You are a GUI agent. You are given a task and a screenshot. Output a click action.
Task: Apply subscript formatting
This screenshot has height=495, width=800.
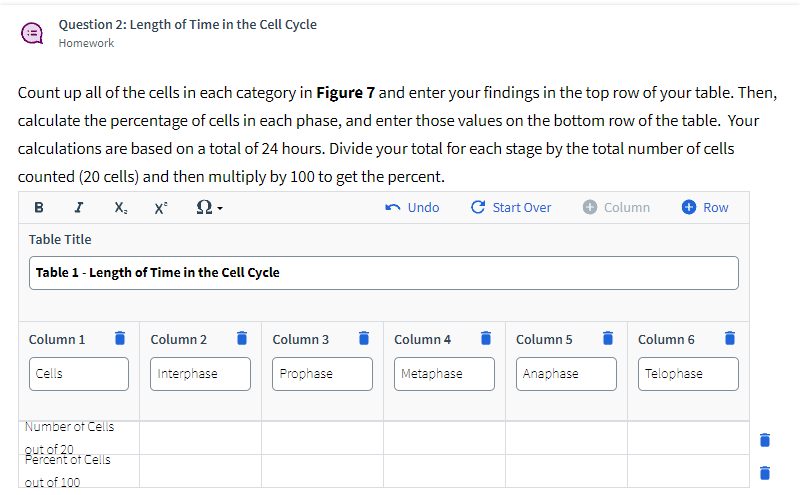point(120,208)
